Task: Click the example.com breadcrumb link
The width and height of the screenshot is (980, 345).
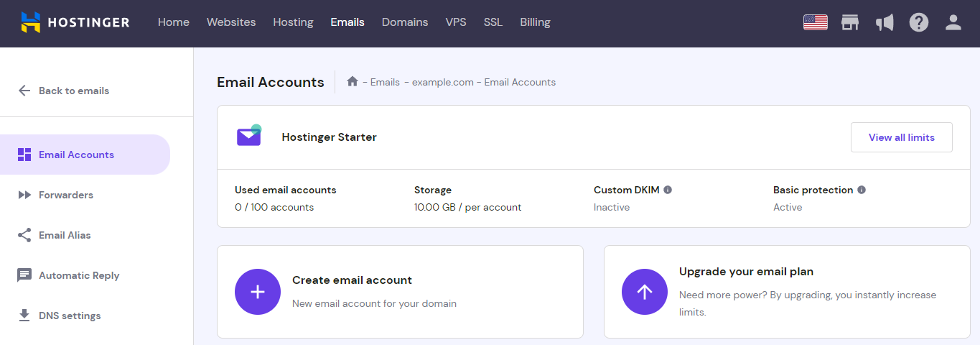Action: [x=442, y=82]
